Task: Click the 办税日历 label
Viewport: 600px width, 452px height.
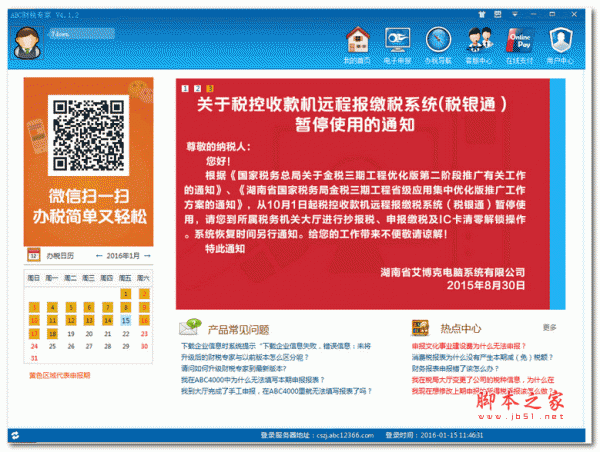Action: tap(60, 256)
